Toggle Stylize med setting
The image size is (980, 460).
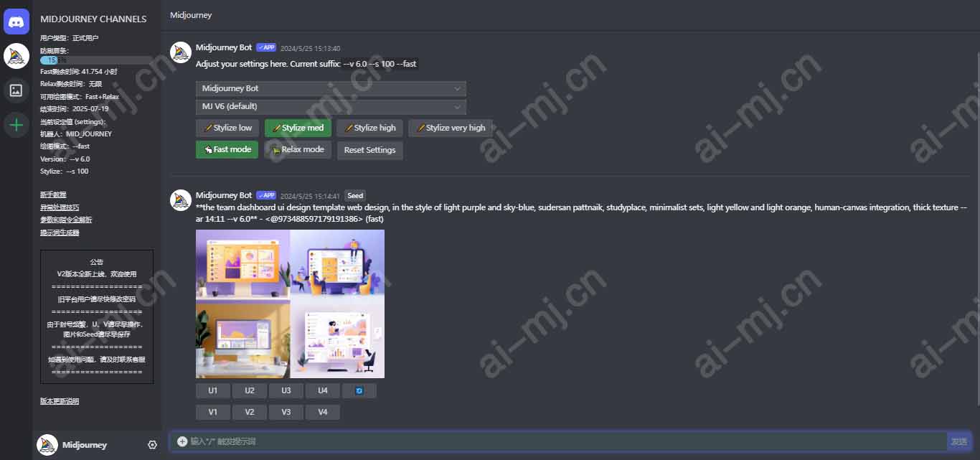pos(298,128)
